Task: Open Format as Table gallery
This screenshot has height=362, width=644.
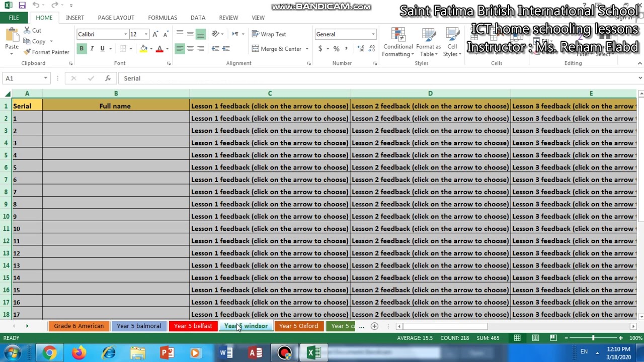Action: tap(429, 42)
